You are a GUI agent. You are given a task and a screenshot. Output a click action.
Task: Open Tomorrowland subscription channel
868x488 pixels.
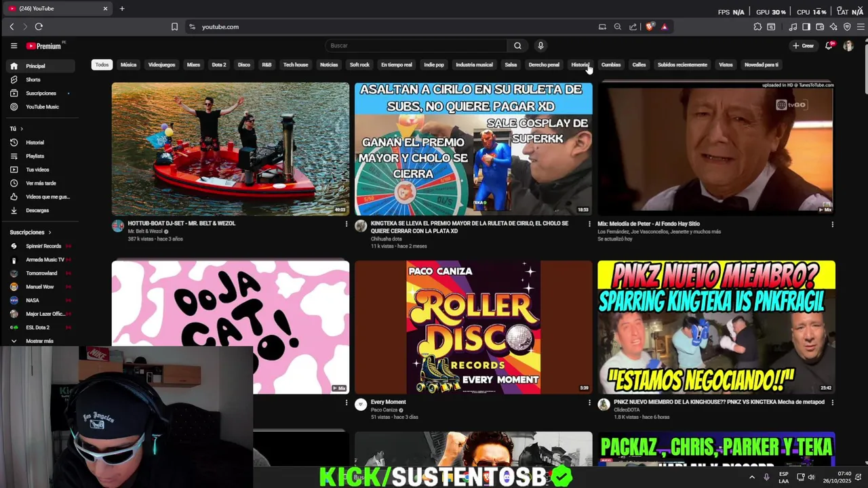pos(40,273)
